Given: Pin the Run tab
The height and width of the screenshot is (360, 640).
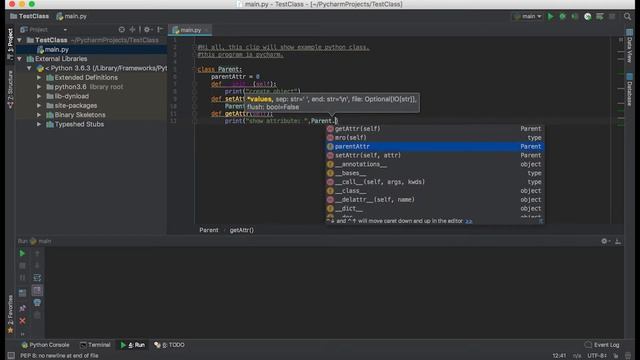Looking at the screenshot, I should pyautogui.click(x=22, y=309).
